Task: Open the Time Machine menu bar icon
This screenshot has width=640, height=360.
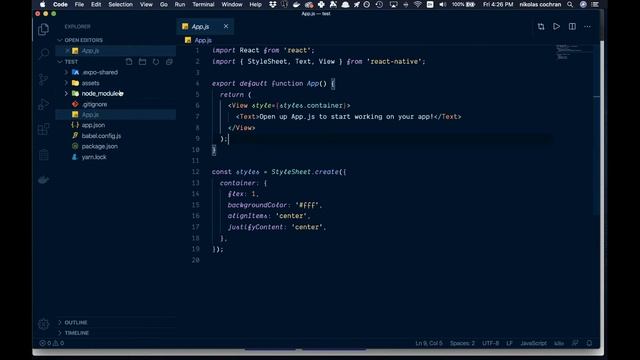Action: tap(379, 4)
